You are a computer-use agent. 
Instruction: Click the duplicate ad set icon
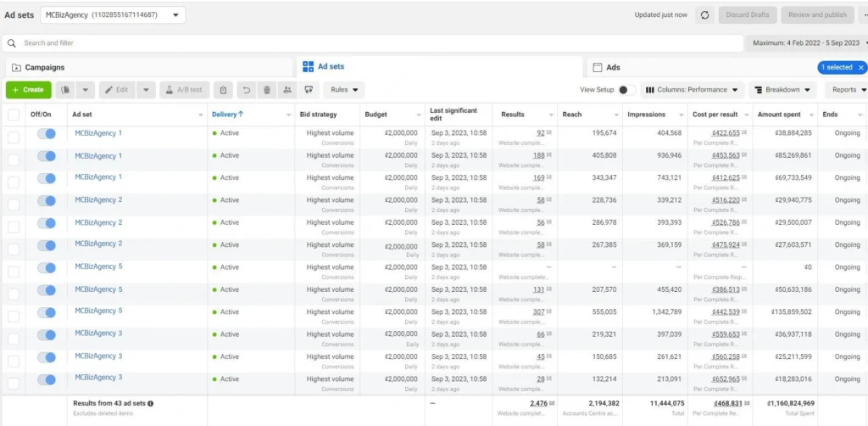point(66,89)
